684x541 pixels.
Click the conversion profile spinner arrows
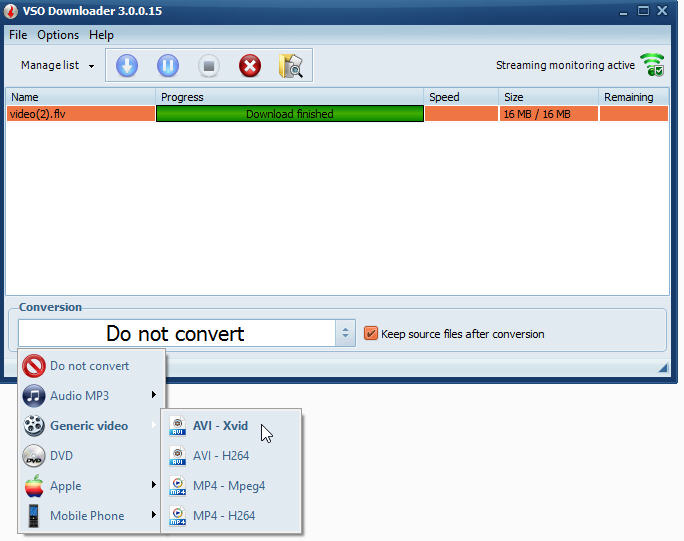coord(345,333)
